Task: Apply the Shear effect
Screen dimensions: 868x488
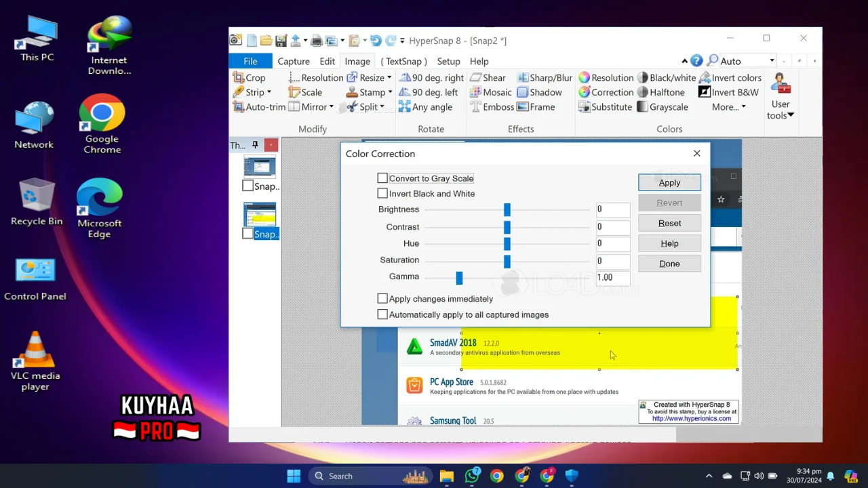Action: point(488,78)
